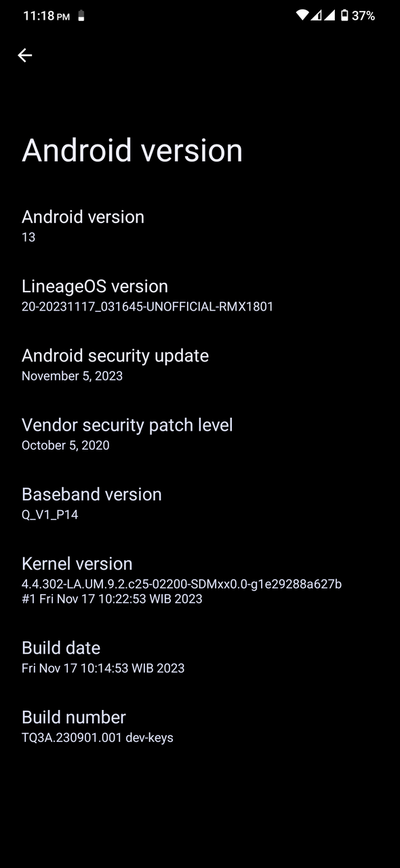Tap the 11:18 PM clock
This screenshot has height=868, width=400.
point(46,16)
